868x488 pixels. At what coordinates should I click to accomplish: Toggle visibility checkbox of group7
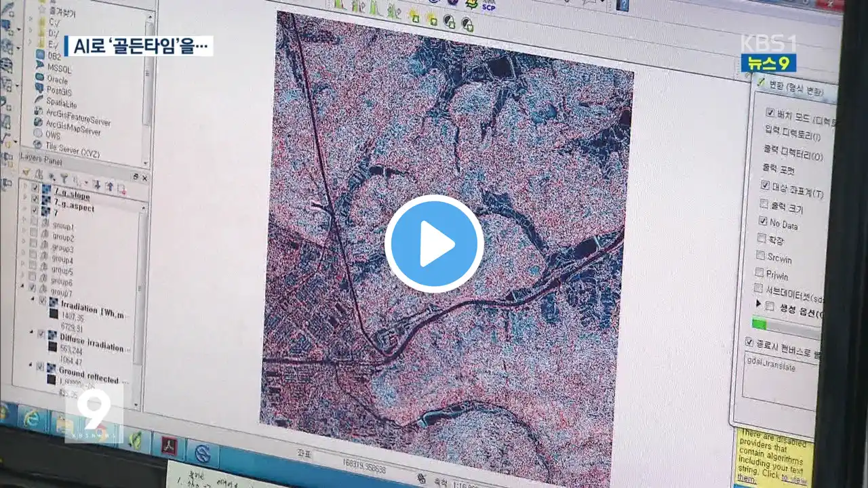pos(32,289)
